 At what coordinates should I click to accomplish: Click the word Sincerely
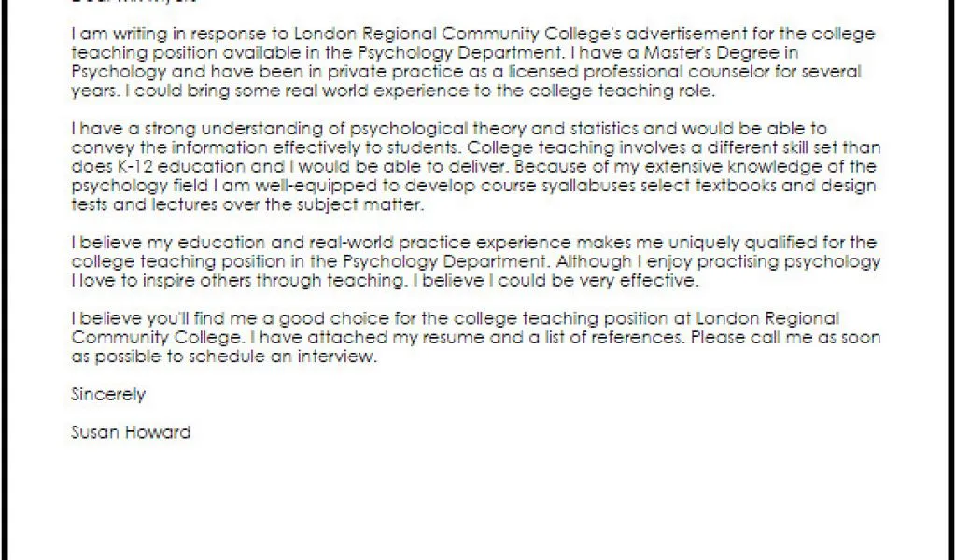108,395
